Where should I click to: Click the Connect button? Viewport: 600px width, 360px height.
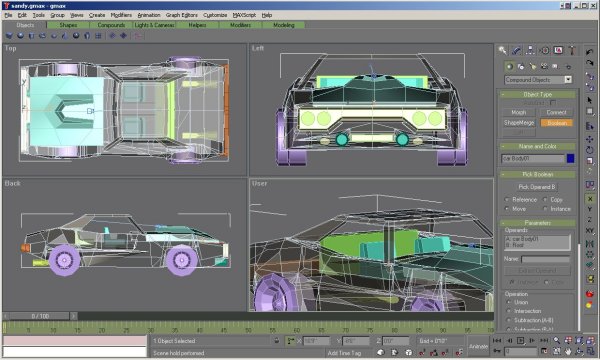pos(556,112)
